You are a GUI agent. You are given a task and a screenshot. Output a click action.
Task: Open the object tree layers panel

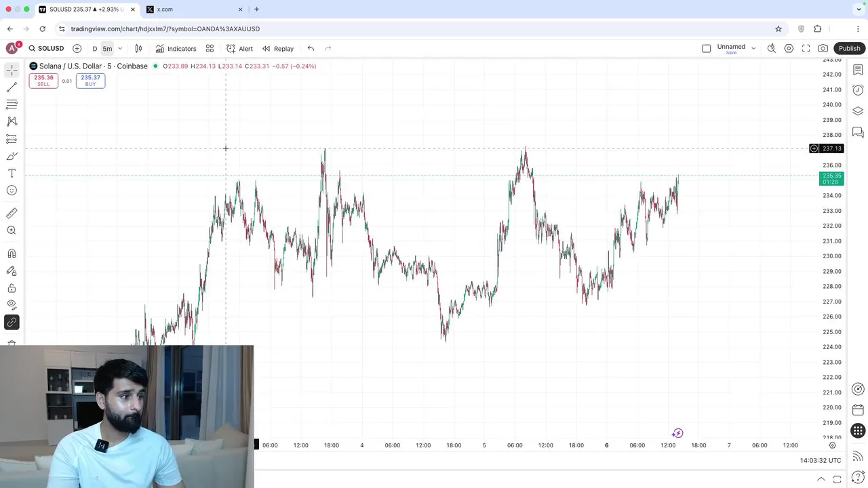click(x=858, y=111)
